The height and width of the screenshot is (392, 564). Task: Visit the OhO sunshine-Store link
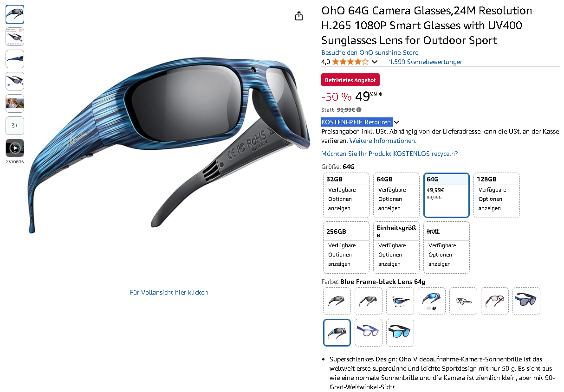click(x=370, y=52)
